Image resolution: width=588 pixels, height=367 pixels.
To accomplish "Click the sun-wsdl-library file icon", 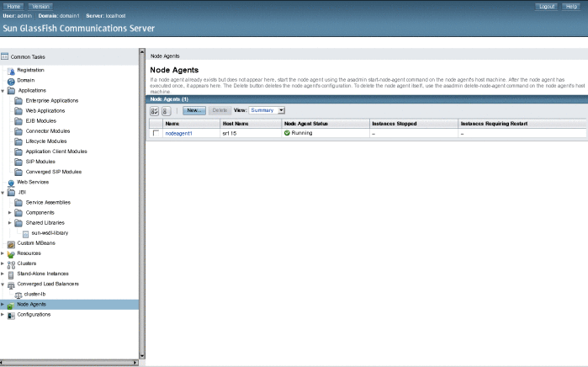I will (x=25, y=234).
